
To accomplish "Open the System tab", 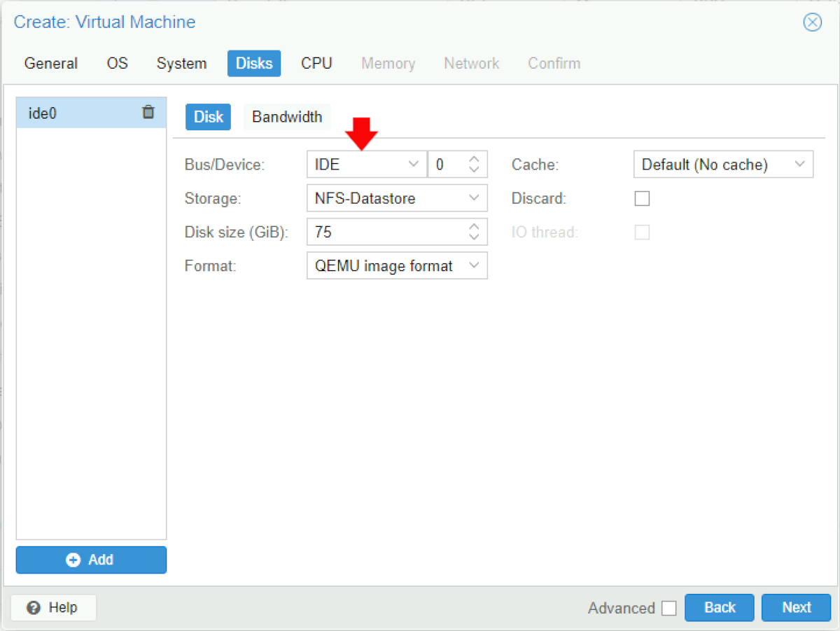I will tap(181, 63).
